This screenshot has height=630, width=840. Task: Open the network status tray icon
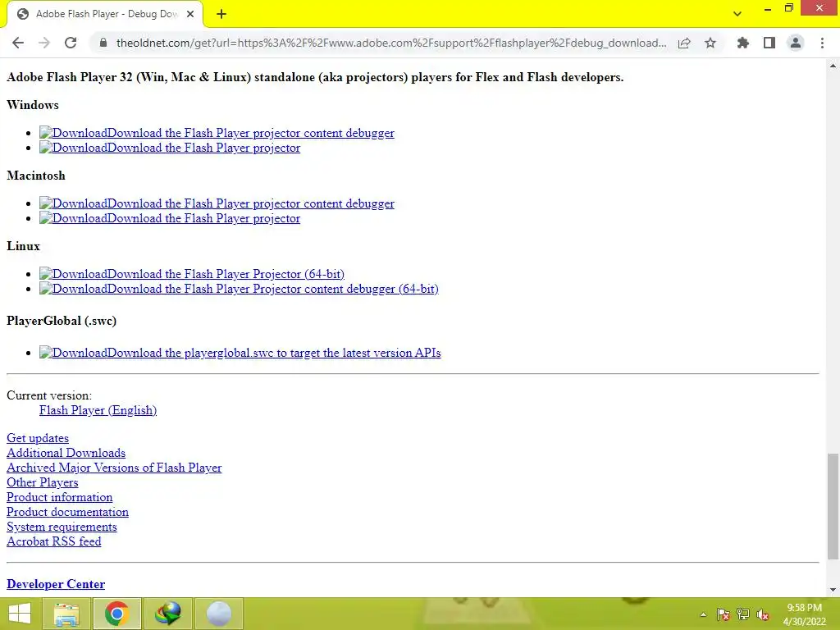743,614
